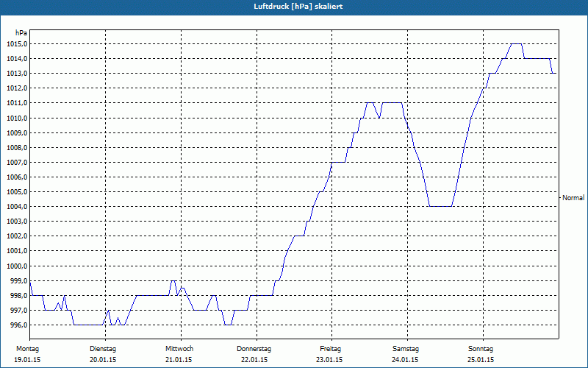Click the 1008,0 axis value
Viewport: 588px width, 368px height.
17,148
